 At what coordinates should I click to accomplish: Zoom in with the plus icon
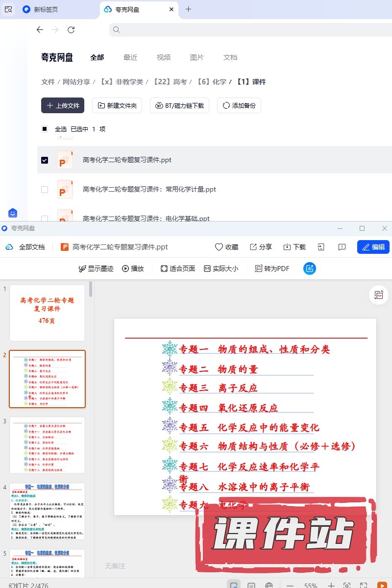(331, 585)
